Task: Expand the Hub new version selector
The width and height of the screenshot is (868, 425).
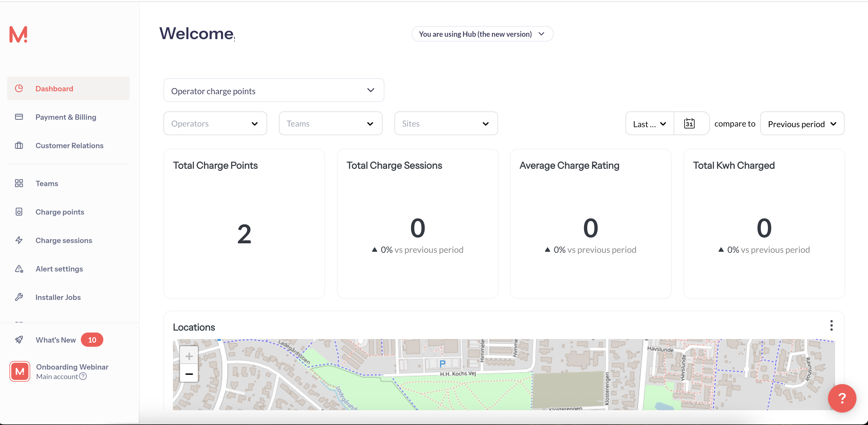Action: pyautogui.click(x=482, y=34)
